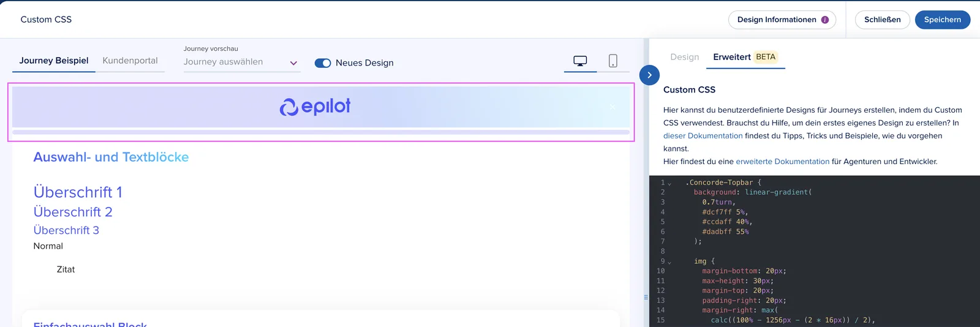Click Schließen button

[882, 20]
